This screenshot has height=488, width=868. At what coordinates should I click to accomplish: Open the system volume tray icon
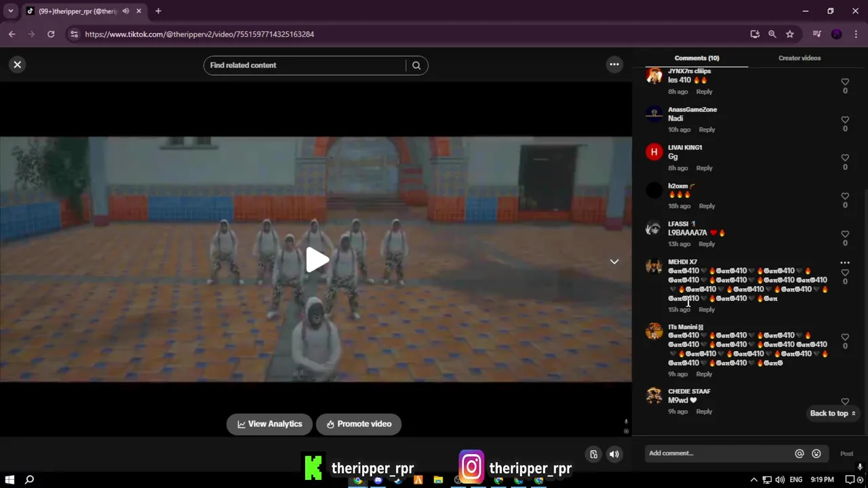(x=780, y=480)
